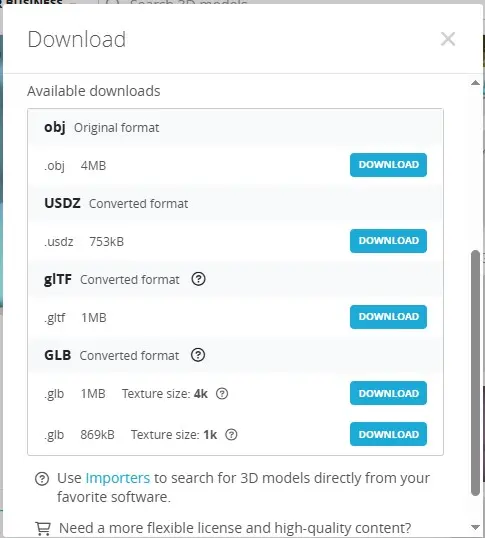Click the GLB format help question icon

pos(198,355)
